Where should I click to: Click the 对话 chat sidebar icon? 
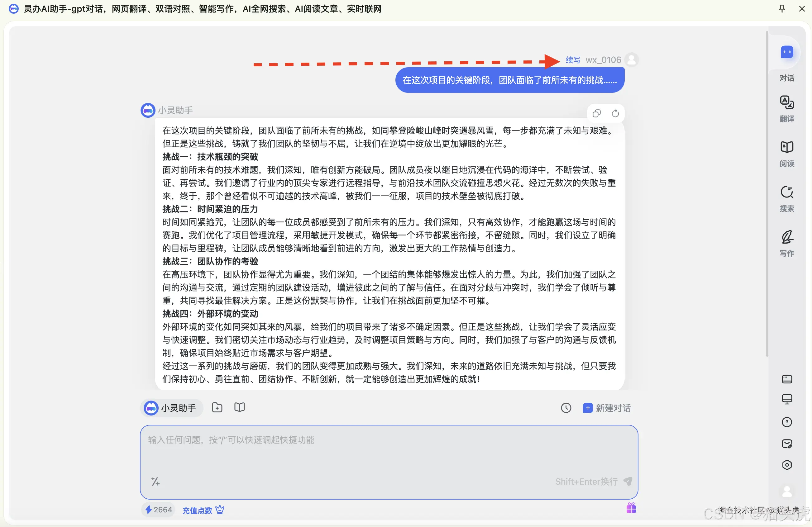[787, 53]
